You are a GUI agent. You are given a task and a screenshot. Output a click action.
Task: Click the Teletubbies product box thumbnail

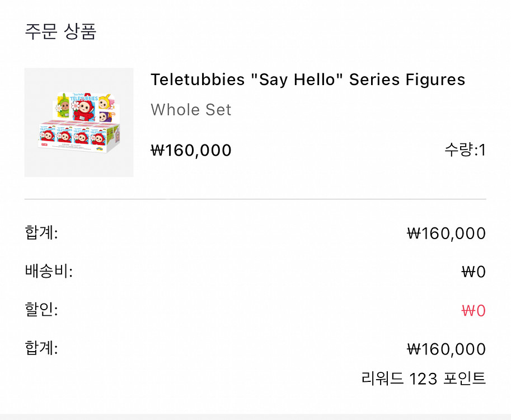pos(79,123)
